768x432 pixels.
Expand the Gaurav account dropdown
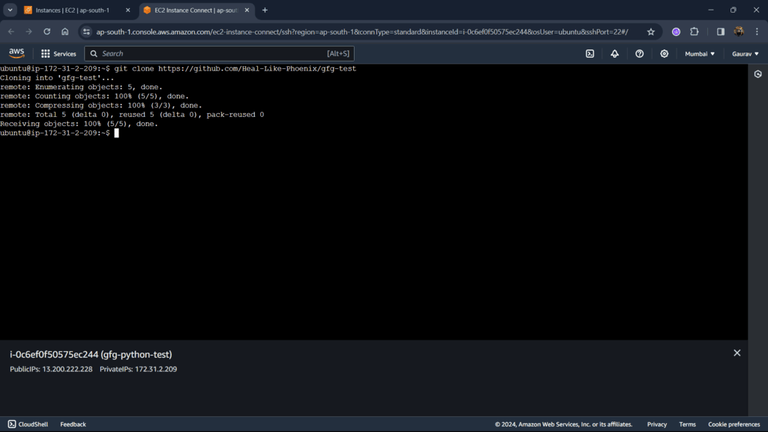[745, 54]
